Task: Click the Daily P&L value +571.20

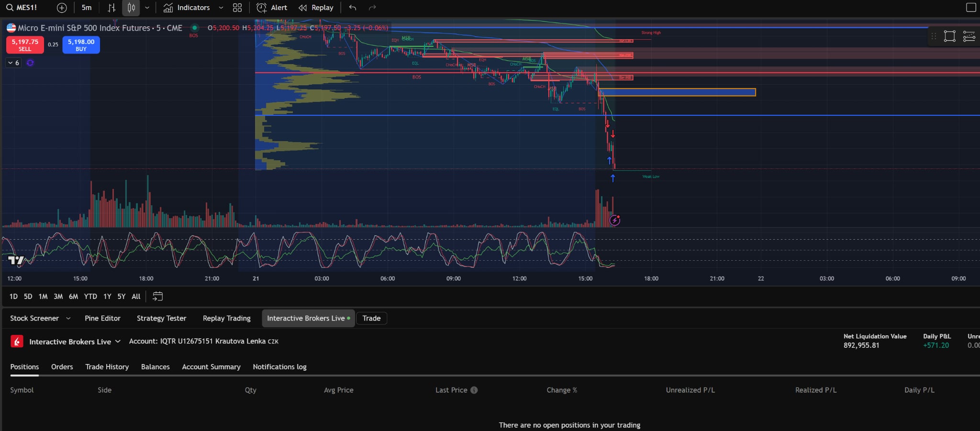Action: (x=936, y=345)
